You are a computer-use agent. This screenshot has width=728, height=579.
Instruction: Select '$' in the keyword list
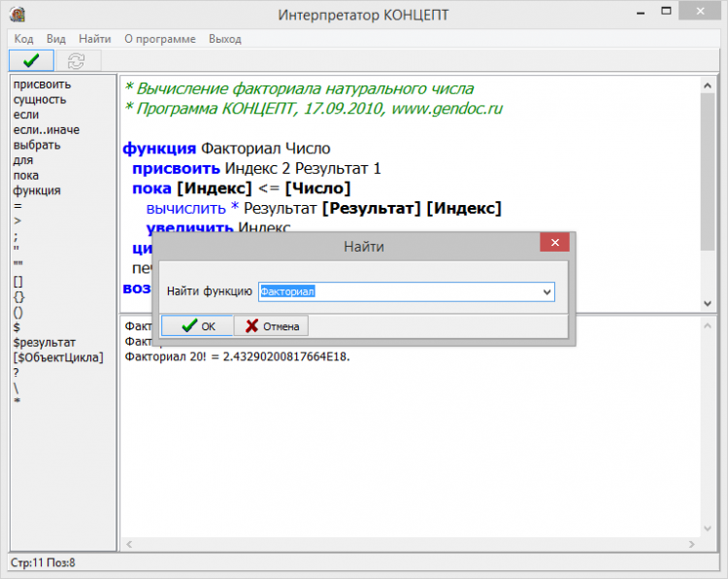[17, 327]
